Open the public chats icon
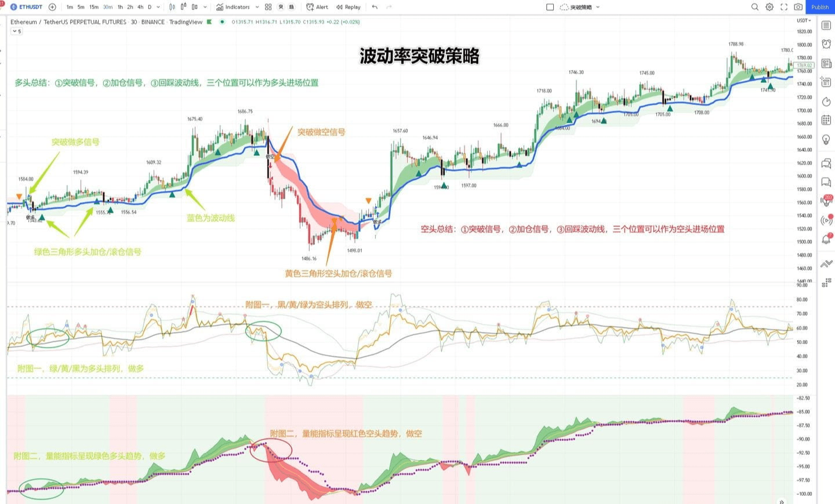This screenshot has height=504, width=835. coord(826,163)
